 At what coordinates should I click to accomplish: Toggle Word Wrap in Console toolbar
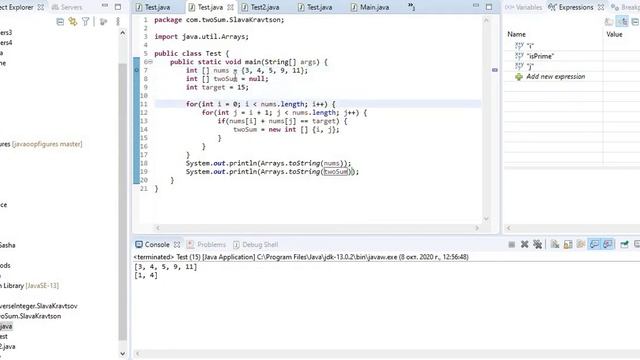pos(581,244)
